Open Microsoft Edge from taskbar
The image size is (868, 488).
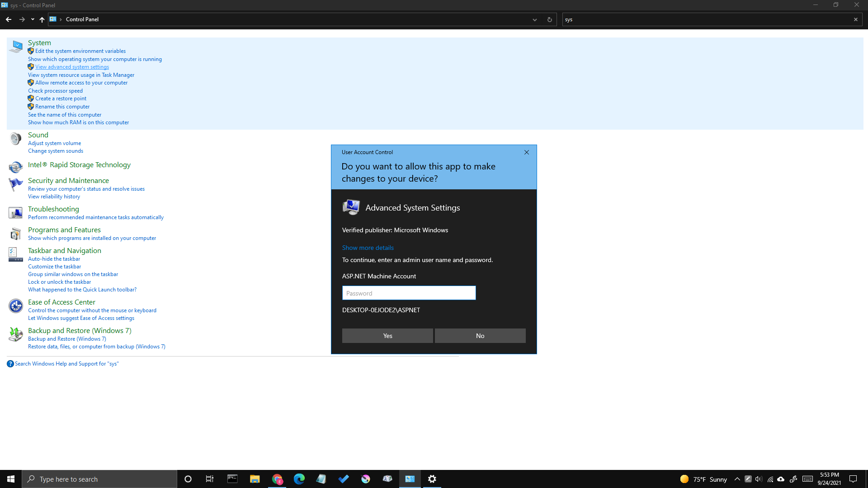pos(299,479)
